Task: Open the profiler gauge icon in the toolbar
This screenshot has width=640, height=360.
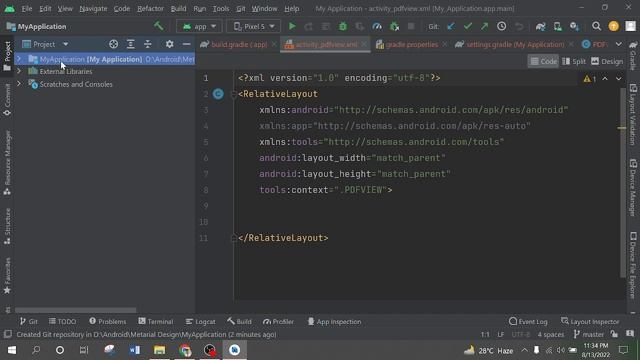Action: [x=377, y=27]
